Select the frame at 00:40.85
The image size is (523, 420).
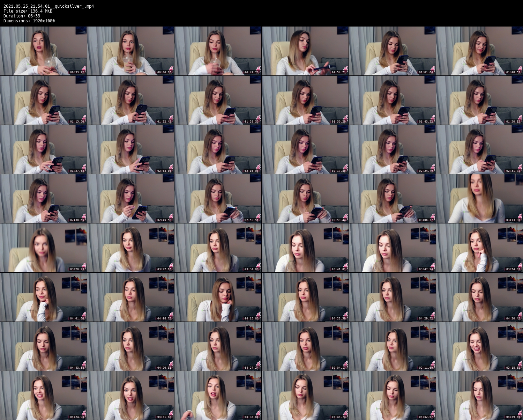coord(130,51)
